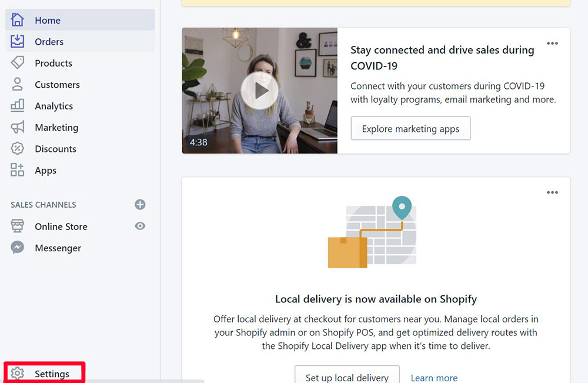Click the Marketing megaphone icon
Viewport: 588px width, 383px height.
17,127
